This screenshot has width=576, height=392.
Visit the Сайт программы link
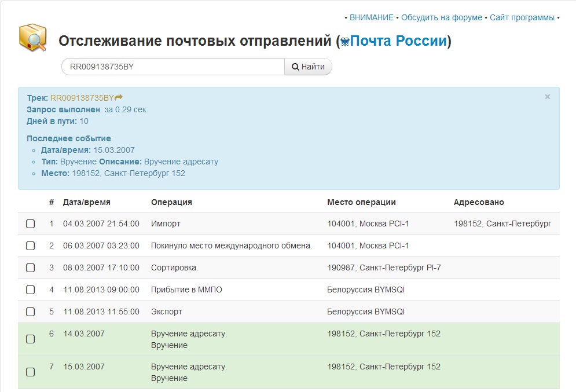coord(522,17)
